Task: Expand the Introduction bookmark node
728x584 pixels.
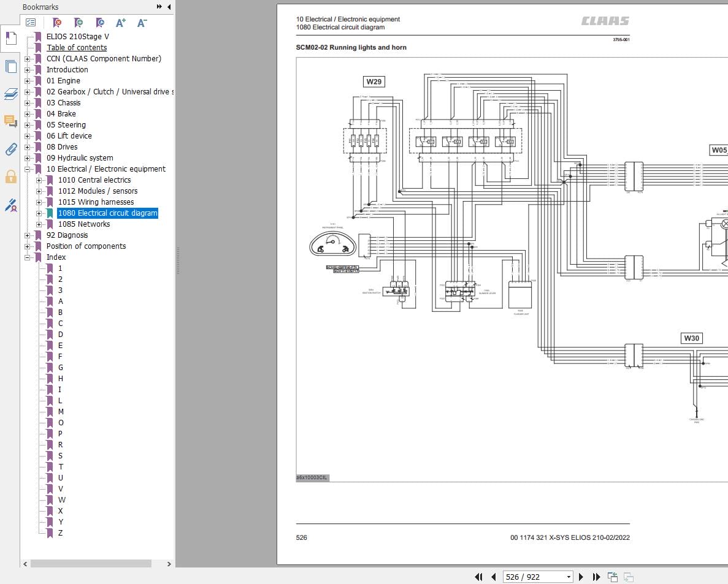Action: (28, 70)
